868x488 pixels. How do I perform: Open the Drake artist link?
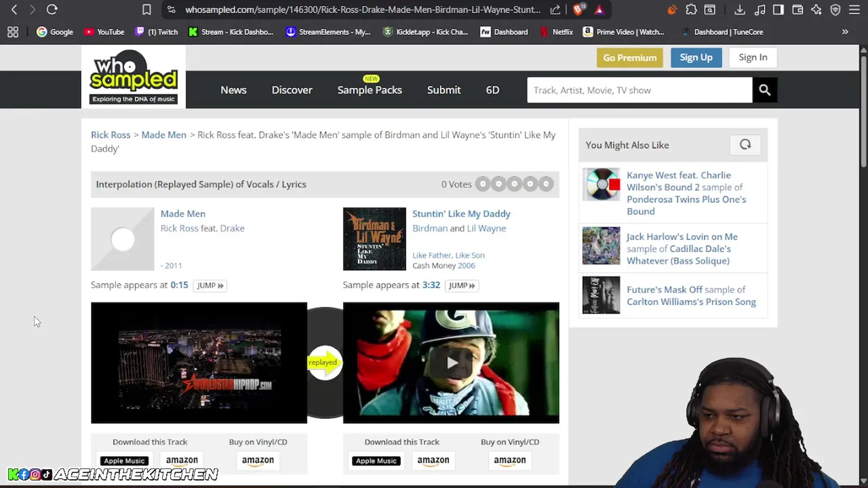pos(232,228)
